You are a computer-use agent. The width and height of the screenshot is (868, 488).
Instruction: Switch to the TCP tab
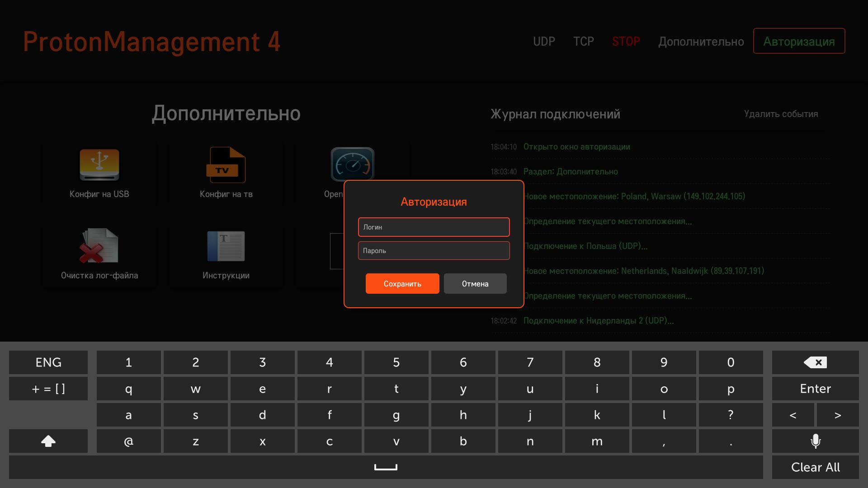coord(584,42)
